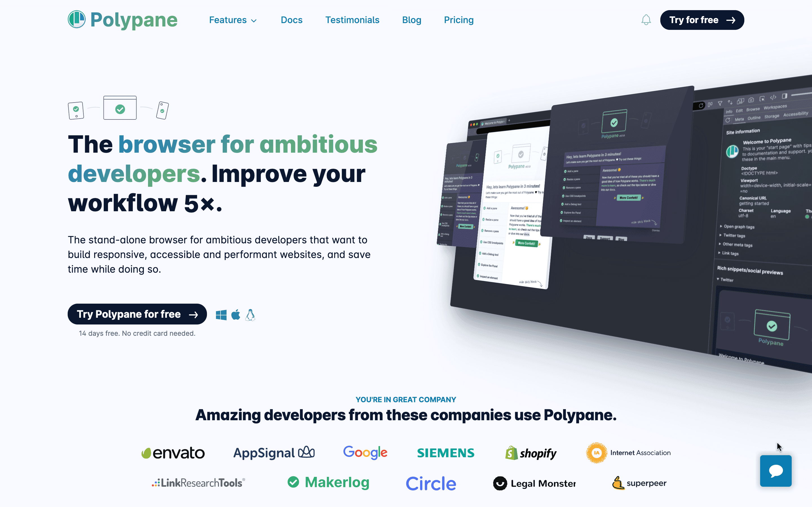
Task: Click the Blog navigation link
Action: point(412,20)
